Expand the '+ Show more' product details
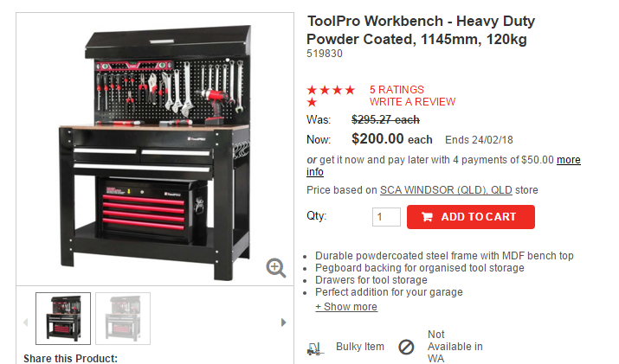The height and width of the screenshot is (364, 619). point(346,306)
